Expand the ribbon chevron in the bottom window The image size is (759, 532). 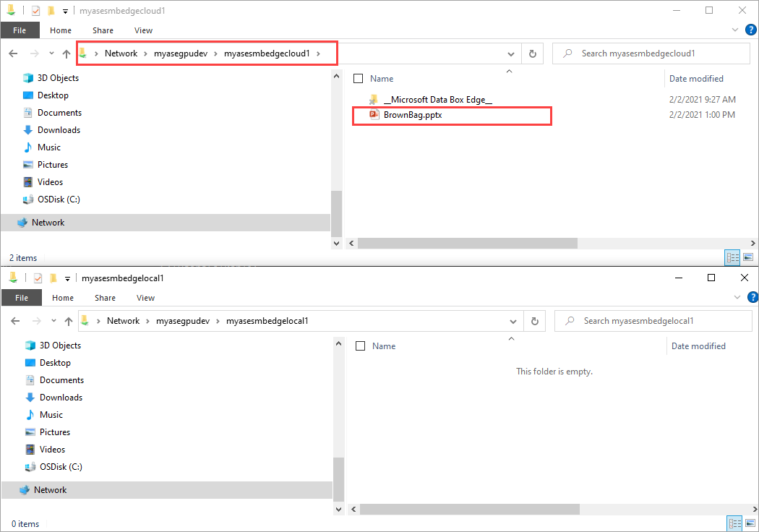click(x=738, y=297)
